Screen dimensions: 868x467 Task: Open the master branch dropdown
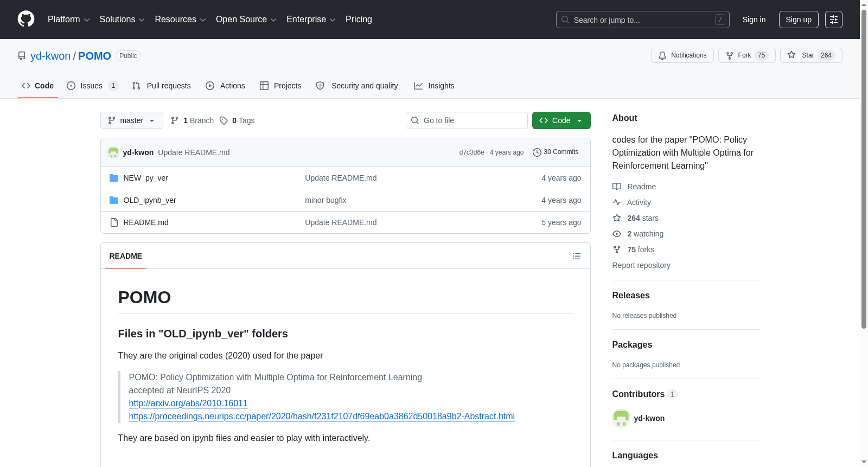click(x=132, y=120)
